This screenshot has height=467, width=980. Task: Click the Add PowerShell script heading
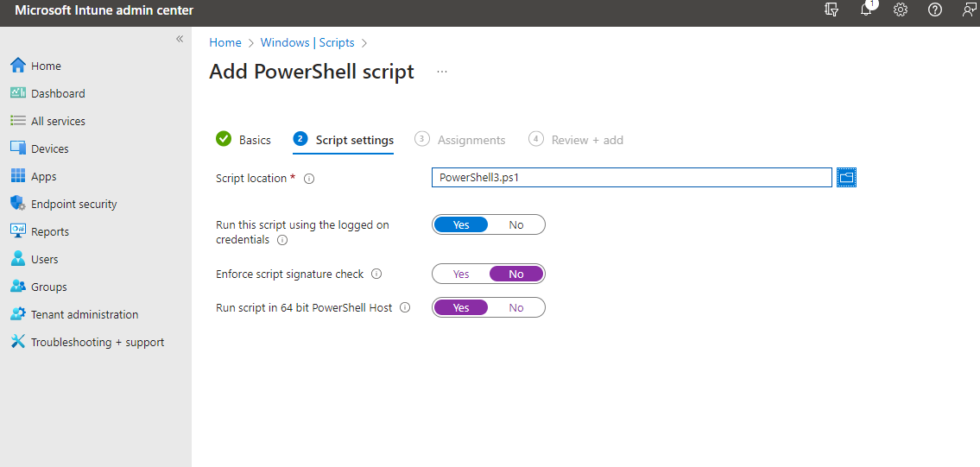pyautogui.click(x=311, y=72)
